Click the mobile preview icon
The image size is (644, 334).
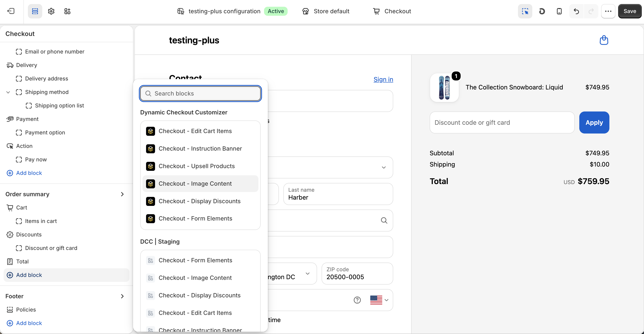559,11
